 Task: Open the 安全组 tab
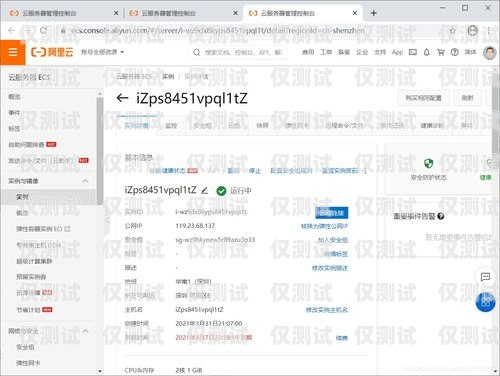(x=202, y=126)
